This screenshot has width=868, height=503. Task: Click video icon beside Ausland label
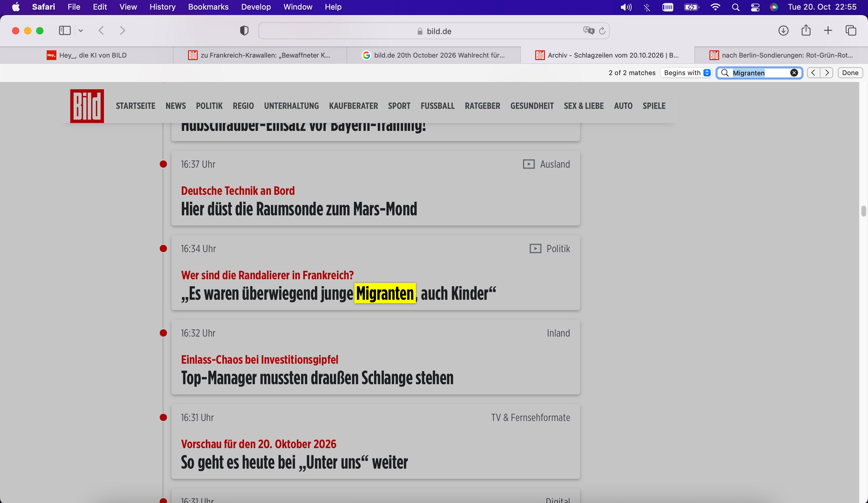(x=529, y=164)
